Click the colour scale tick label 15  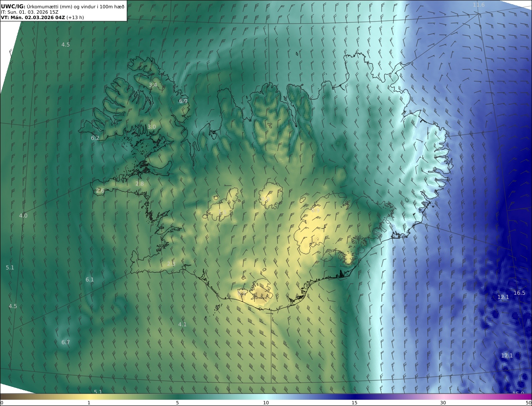[355, 403]
